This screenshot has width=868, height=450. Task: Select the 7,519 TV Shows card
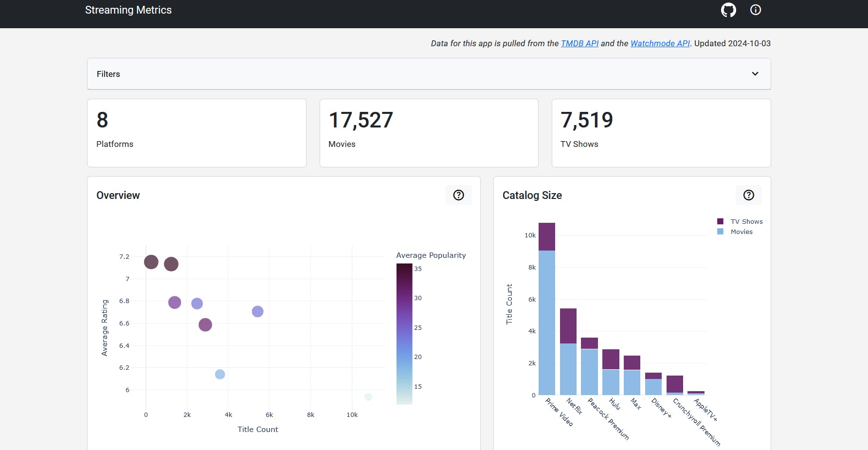pos(661,133)
